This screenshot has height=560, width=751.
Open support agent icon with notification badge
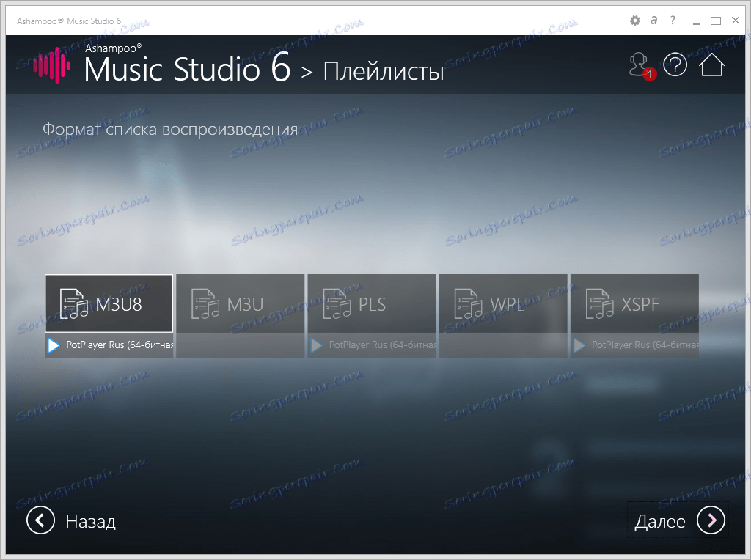click(x=642, y=66)
